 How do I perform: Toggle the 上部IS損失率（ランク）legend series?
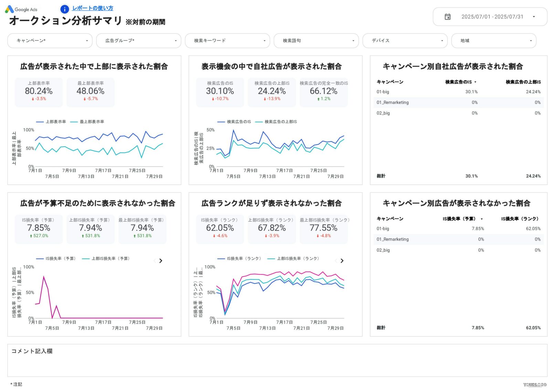(298, 258)
